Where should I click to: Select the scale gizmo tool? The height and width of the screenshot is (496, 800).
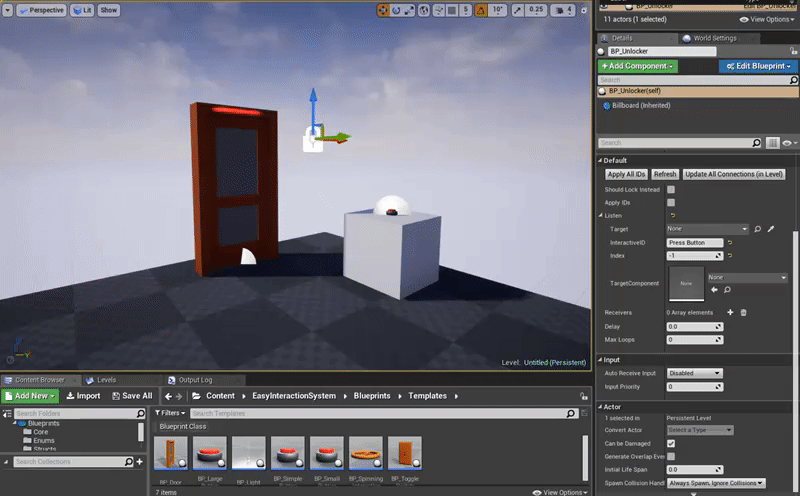point(409,10)
